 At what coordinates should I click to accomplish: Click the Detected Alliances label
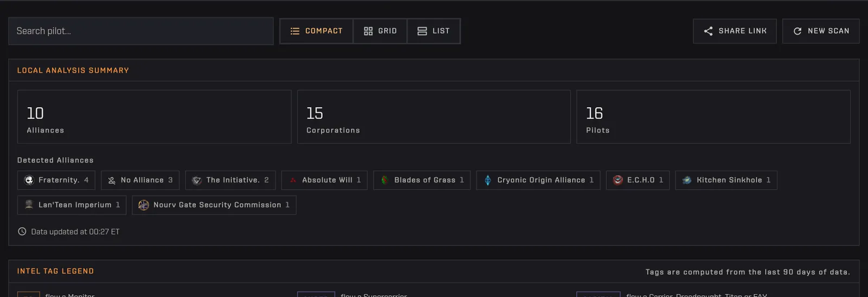[x=55, y=160]
